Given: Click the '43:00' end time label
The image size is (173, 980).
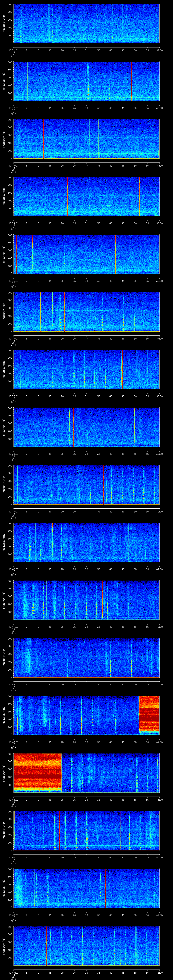Looking at the screenshot, I should click(159, 684).
